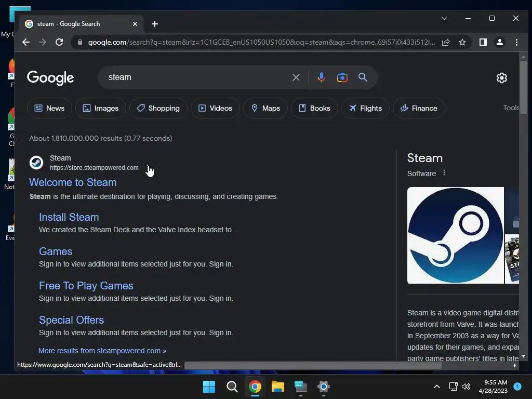Open the tab search dropdown chevron
532x399 pixels.
click(444, 18)
